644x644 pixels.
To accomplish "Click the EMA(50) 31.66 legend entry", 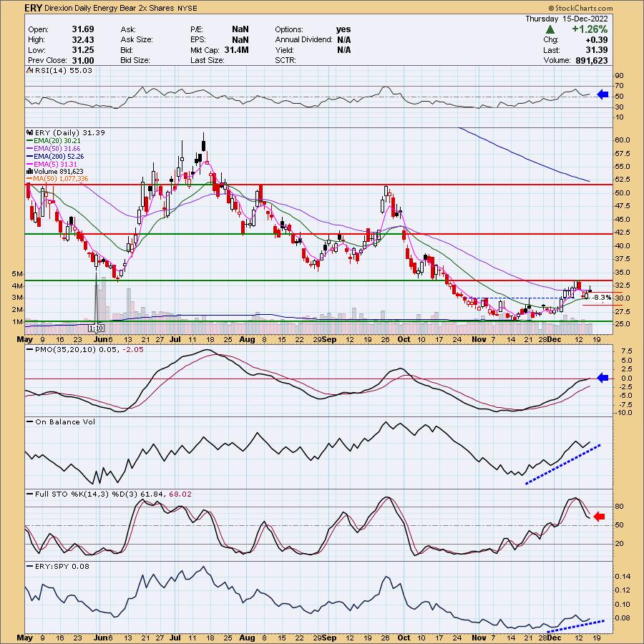I will coord(57,148).
